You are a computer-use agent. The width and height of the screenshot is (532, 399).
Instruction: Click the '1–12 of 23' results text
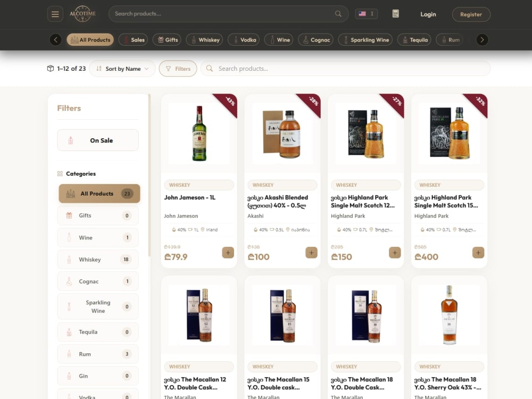point(71,69)
